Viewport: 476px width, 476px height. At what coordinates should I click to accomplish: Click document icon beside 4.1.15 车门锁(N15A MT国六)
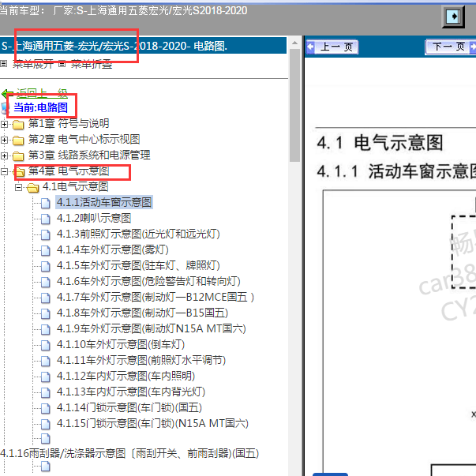tap(46, 424)
